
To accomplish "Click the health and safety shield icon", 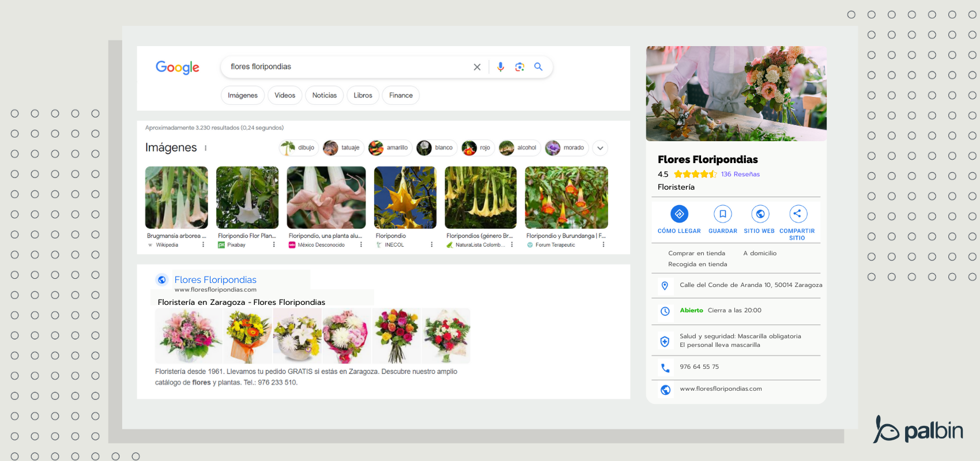I will 665,342.
